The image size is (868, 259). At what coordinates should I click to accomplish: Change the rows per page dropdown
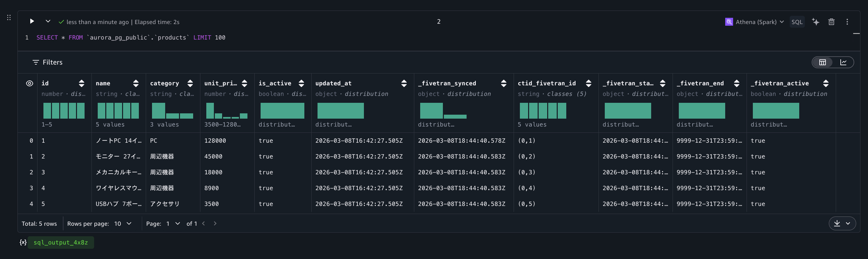pyautogui.click(x=123, y=224)
